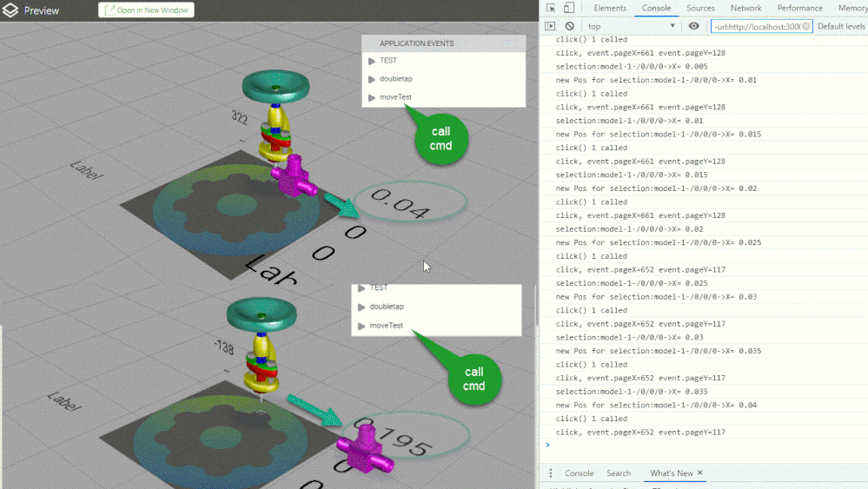This screenshot has height=489, width=868.
Task: Click log line new Pos X= 0.02
Action: (656, 188)
